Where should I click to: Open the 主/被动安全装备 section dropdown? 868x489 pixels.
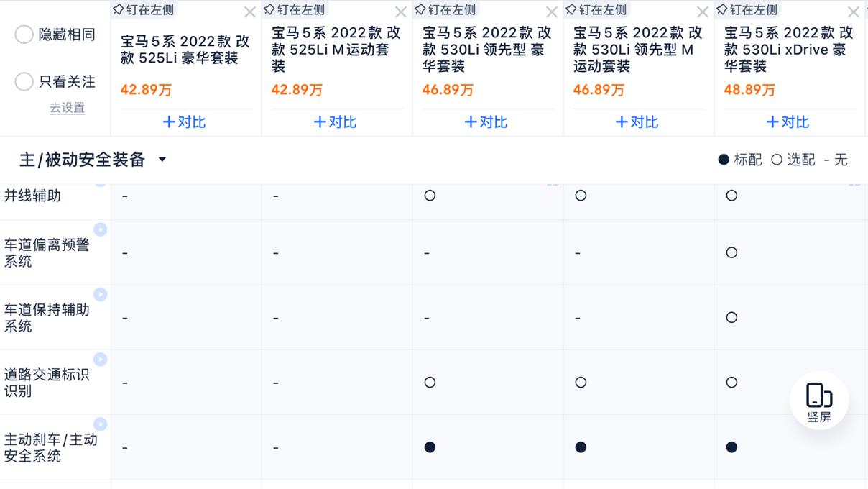point(162,160)
